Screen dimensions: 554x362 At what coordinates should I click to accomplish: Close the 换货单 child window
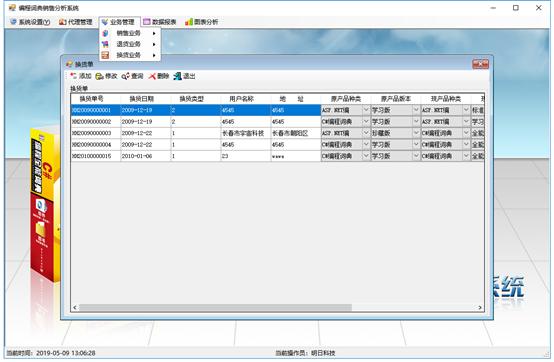[x=480, y=64]
